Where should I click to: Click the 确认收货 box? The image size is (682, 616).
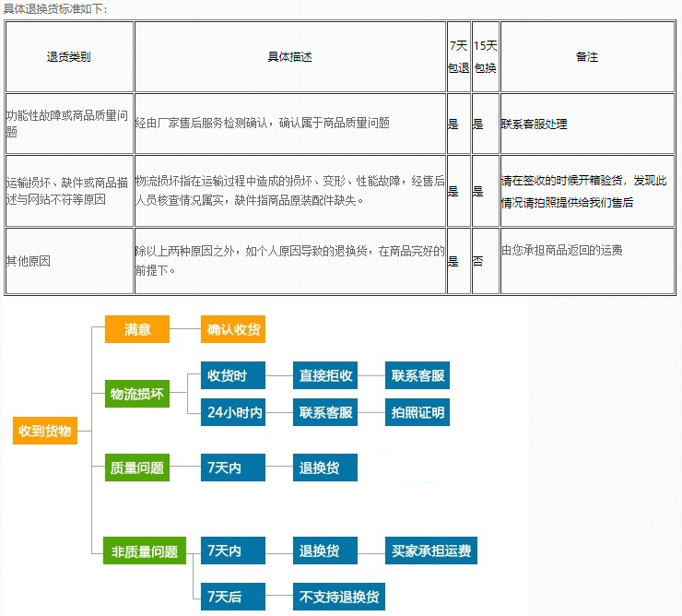[x=233, y=329]
